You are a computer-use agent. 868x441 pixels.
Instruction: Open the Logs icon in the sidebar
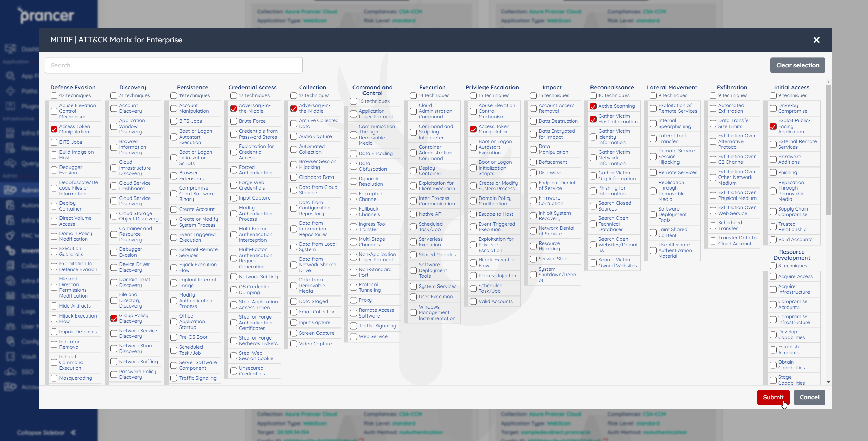[x=10, y=311]
